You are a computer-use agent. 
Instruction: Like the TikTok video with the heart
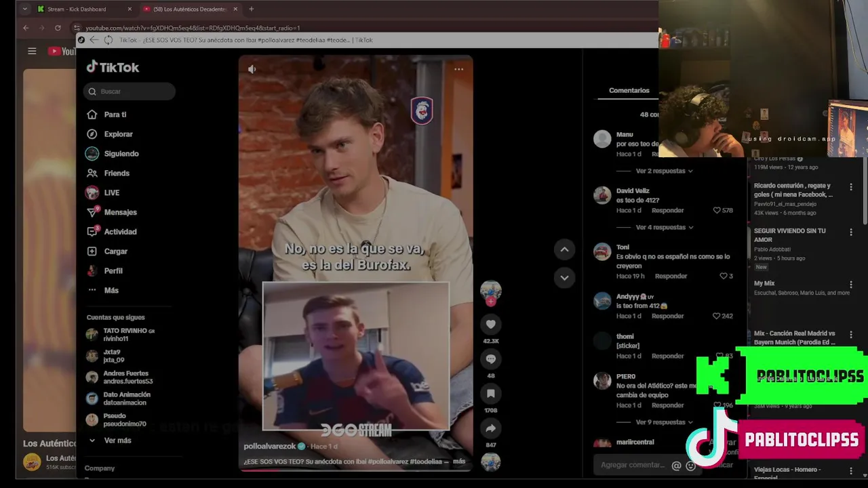pos(491,325)
